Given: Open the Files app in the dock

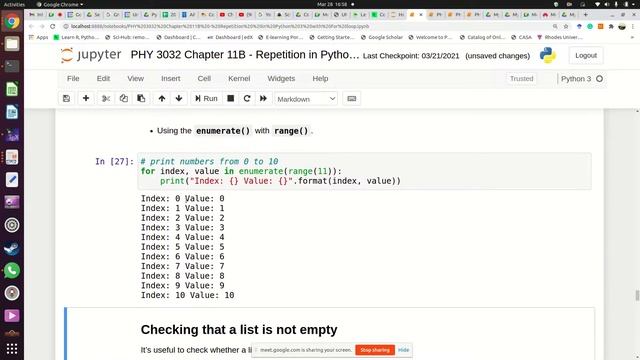Looking at the screenshot, I should [x=12, y=44].
